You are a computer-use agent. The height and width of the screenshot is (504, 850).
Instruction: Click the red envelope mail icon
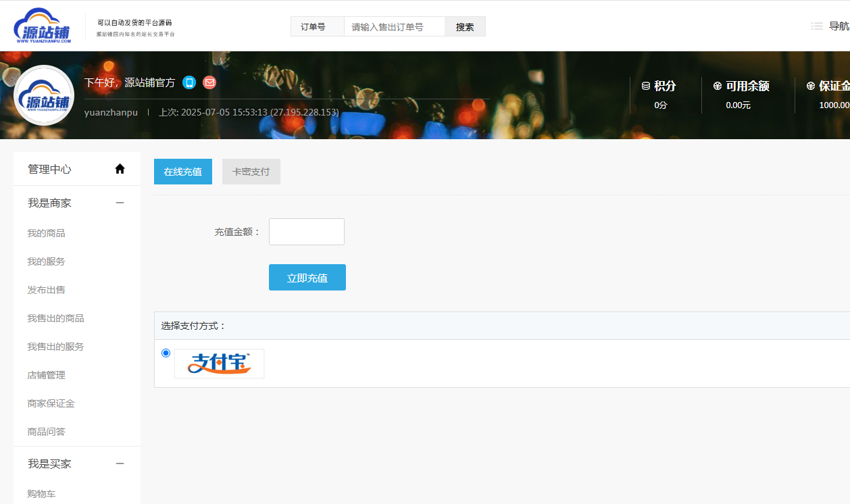click(209, 82)
